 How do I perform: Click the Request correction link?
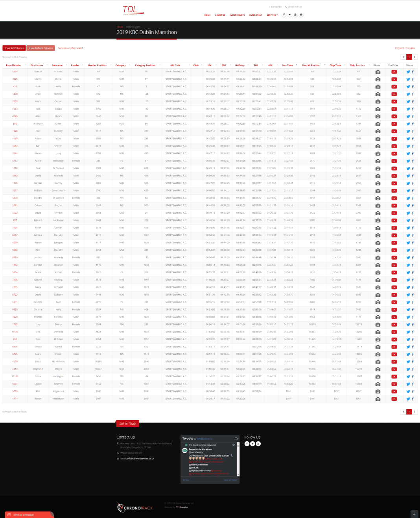[405, 48]
